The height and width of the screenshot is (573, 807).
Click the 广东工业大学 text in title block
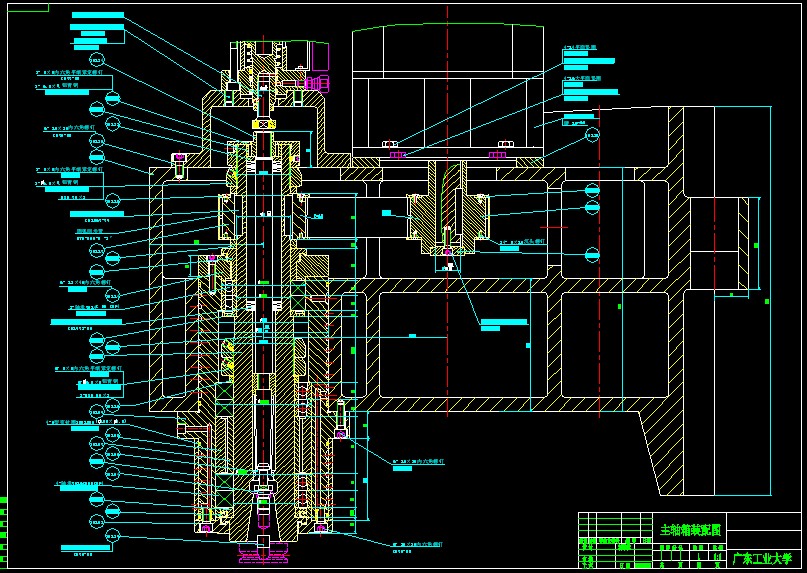point(762,558)
